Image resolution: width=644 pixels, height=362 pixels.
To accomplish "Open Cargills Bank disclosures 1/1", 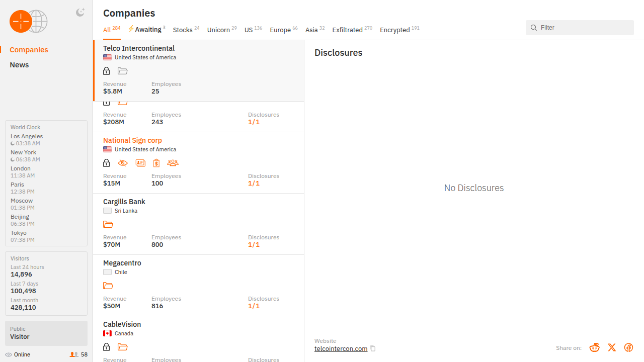I will pyautogui.click(x=254, y=245).
